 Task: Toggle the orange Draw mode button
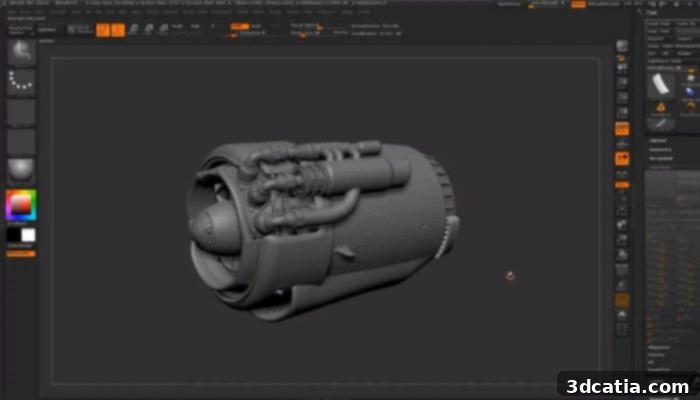tap(118, 30)
